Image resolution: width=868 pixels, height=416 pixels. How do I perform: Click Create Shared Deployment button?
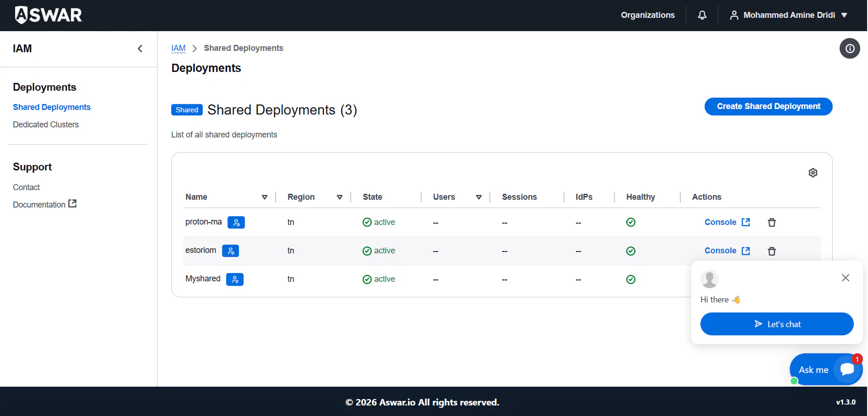click(769, 106)
